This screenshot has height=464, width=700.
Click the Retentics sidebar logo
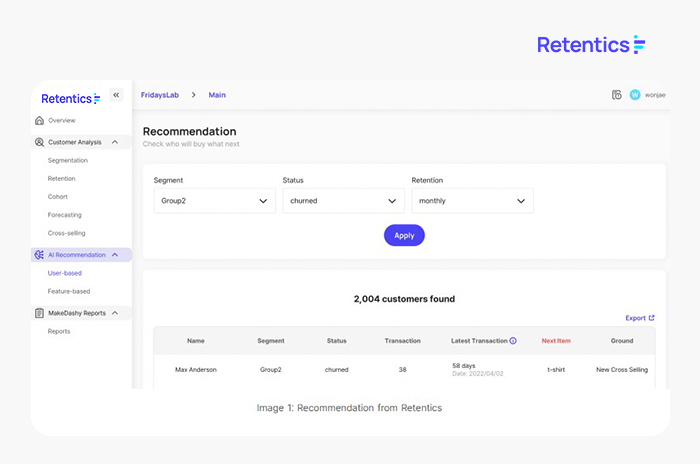click(x=71, y=98)
